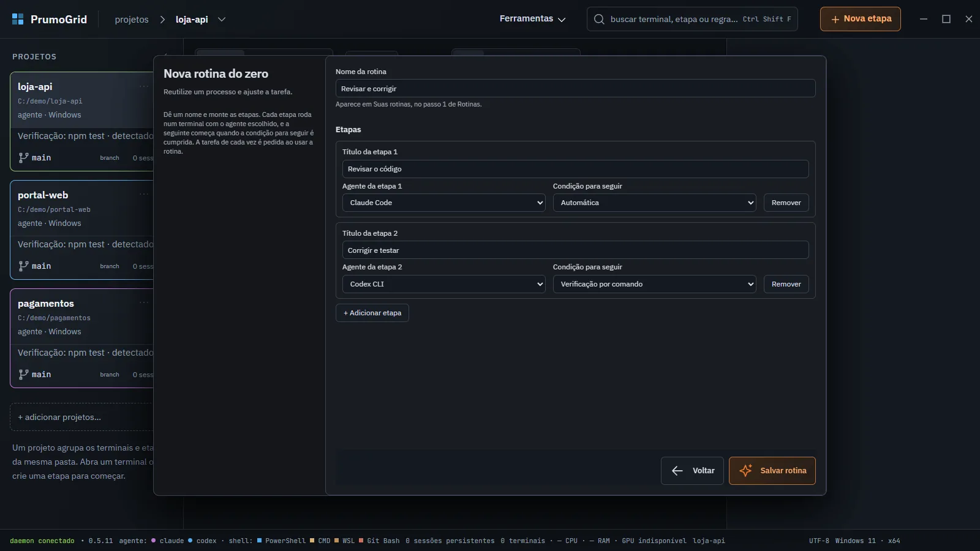This screenshot has width=980, height=551.
Task: Click the search magnifier icon
Action: (599, 19)
